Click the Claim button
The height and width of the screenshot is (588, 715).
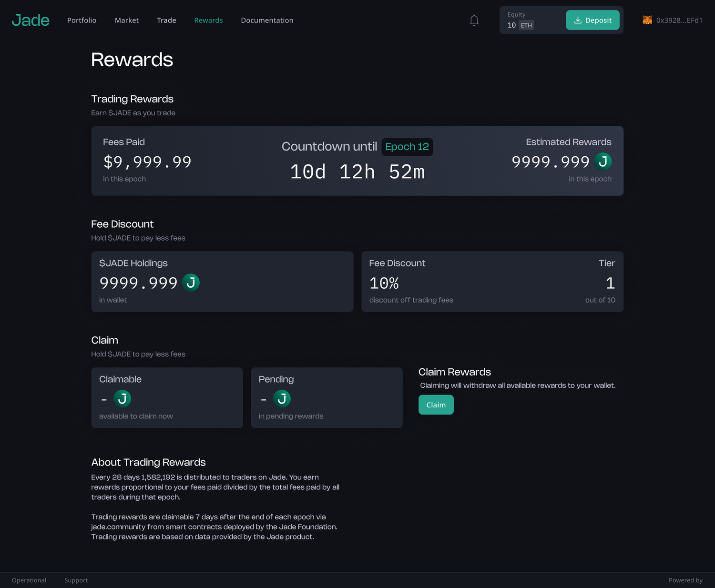436,405
